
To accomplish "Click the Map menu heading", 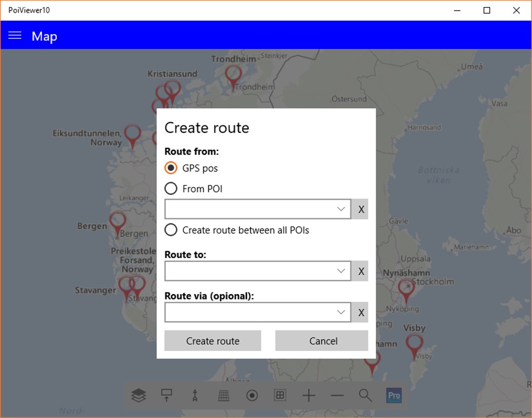I will point(44,36).
